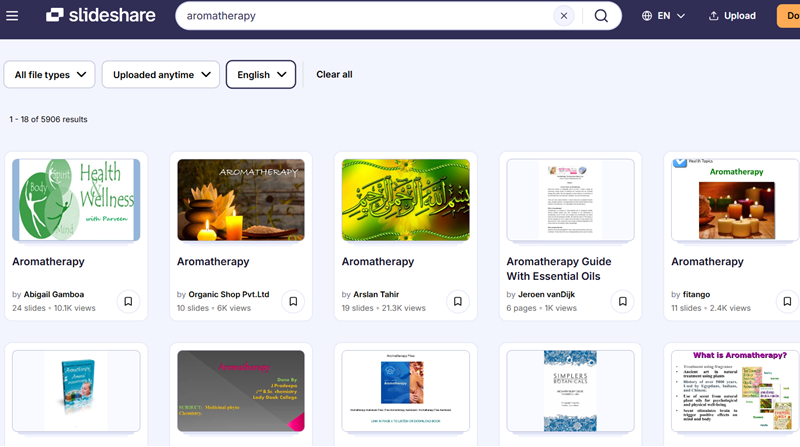Open the What is Aromatherapy thumbnail

735,390
